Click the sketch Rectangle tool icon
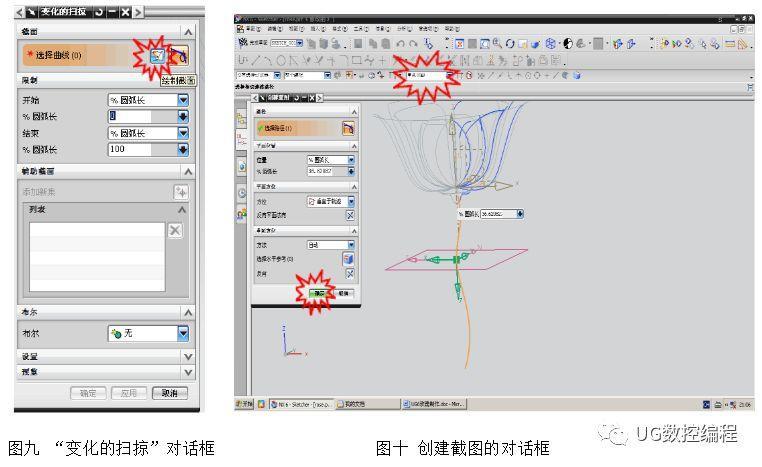Image resolution: width=762 pixels, height=467 pixels. pyautogui.click(x=357, y=61)
